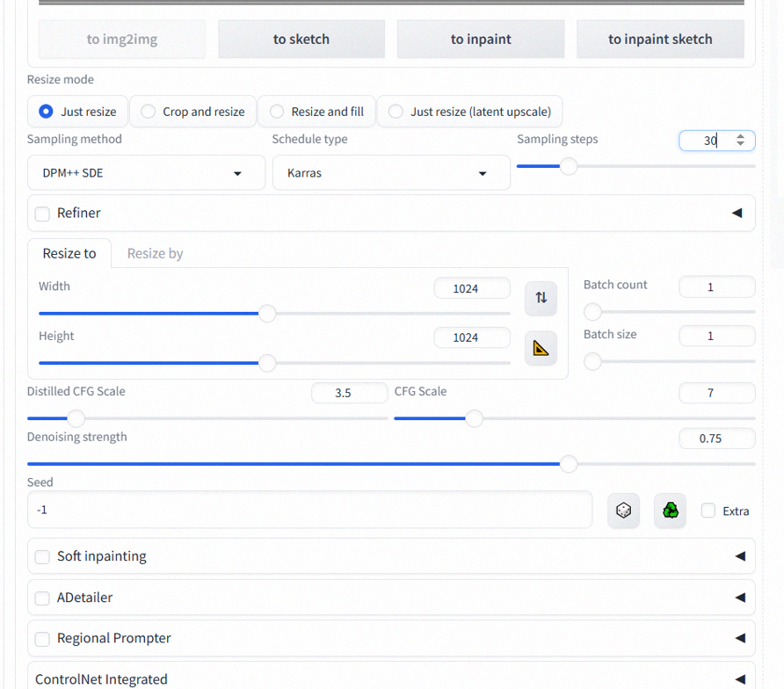Screen dimensions: 784x689
Task: Expand the ControlNet Integrated panel arrow
Action: point(741,679)
